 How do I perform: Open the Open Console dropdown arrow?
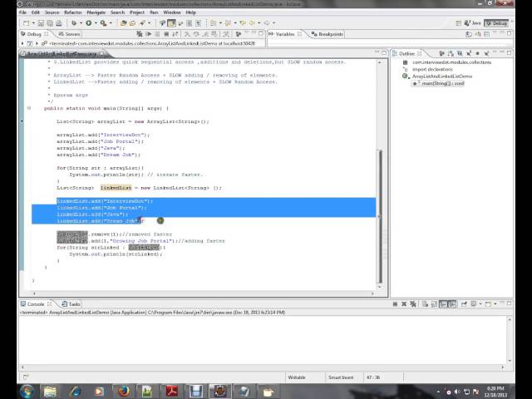pos(495,304)
